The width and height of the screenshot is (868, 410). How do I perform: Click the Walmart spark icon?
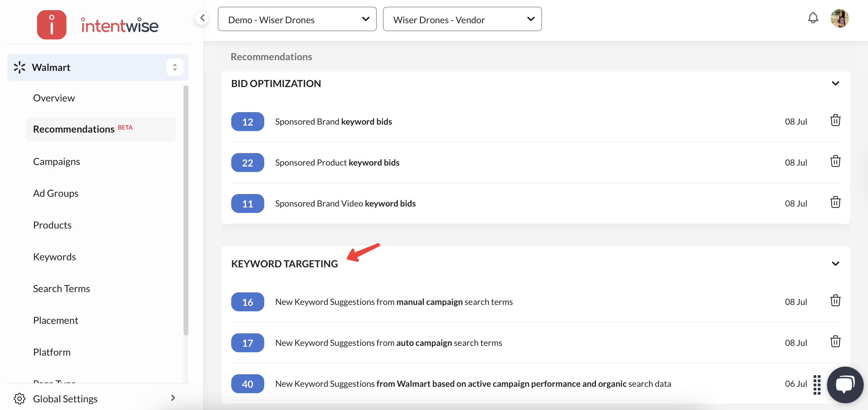pos(20,67)
